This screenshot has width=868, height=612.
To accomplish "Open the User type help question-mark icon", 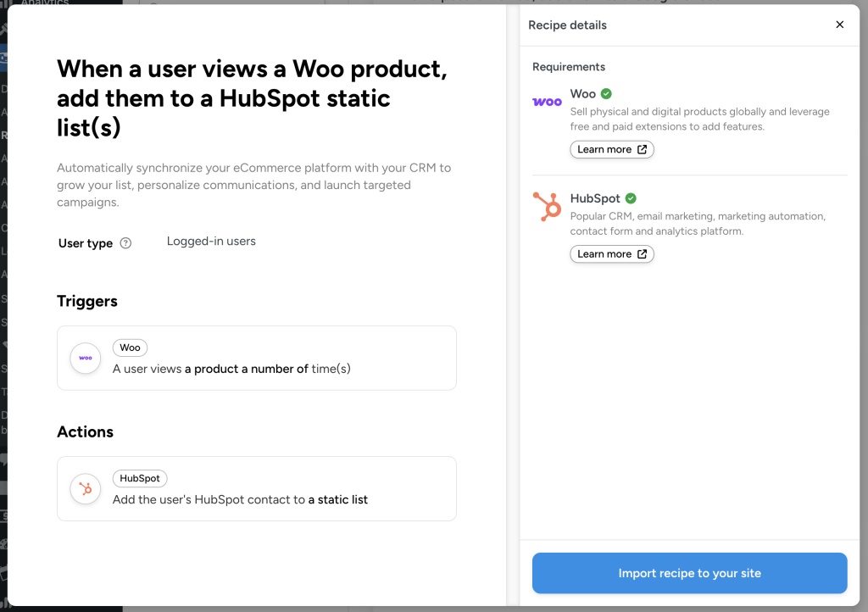I will 125,242.
